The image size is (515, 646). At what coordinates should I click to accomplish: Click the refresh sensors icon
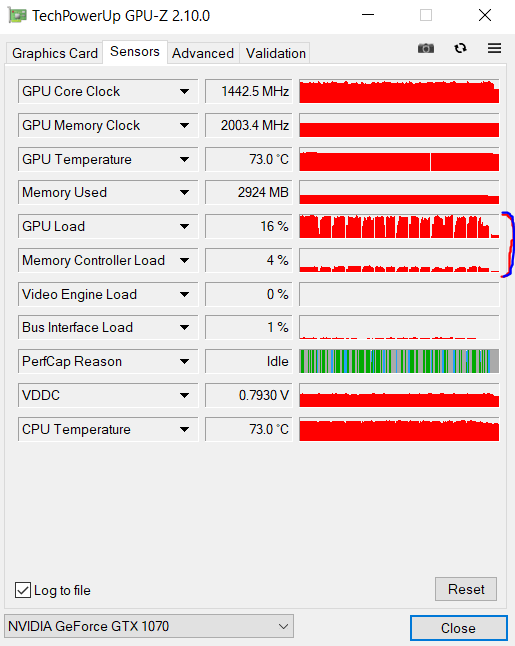click(x=460, y=48)
